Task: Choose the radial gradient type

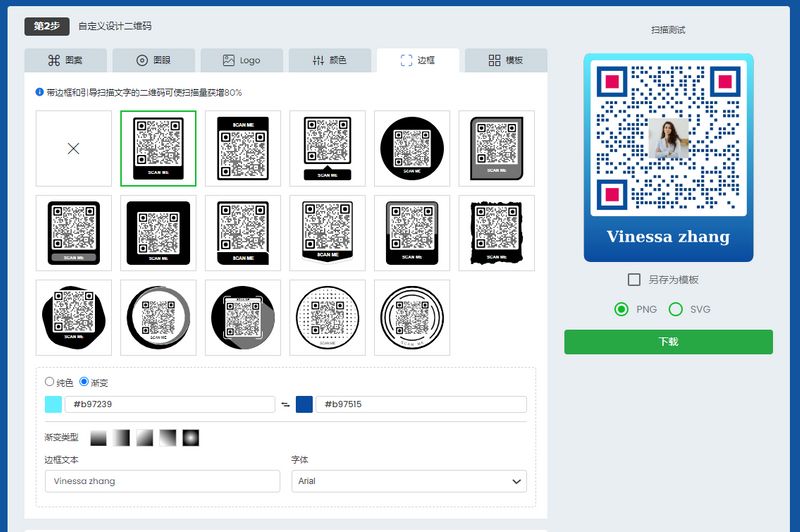Action: click(x=191, y=438)
